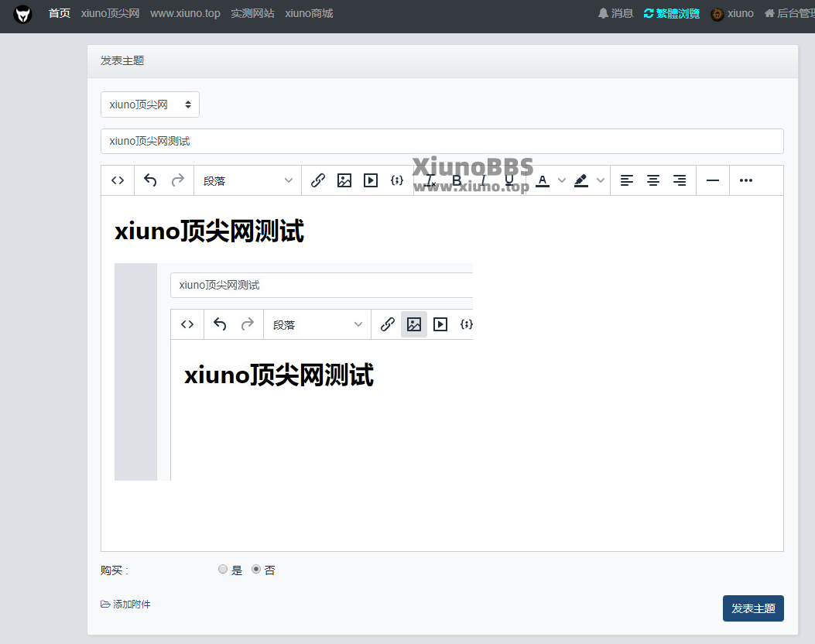
Task: Click the bell icon for 消息
Action: point(603,13)
